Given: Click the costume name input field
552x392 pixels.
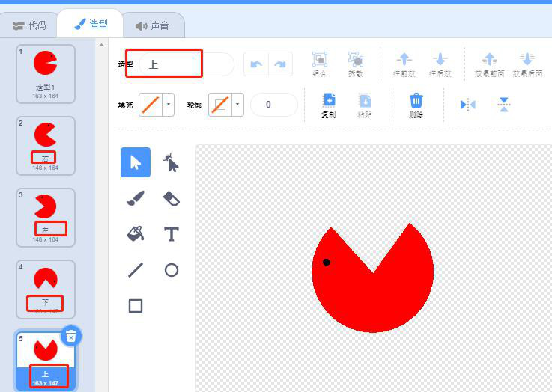Looking at the screenshot, I should [186, 64].
